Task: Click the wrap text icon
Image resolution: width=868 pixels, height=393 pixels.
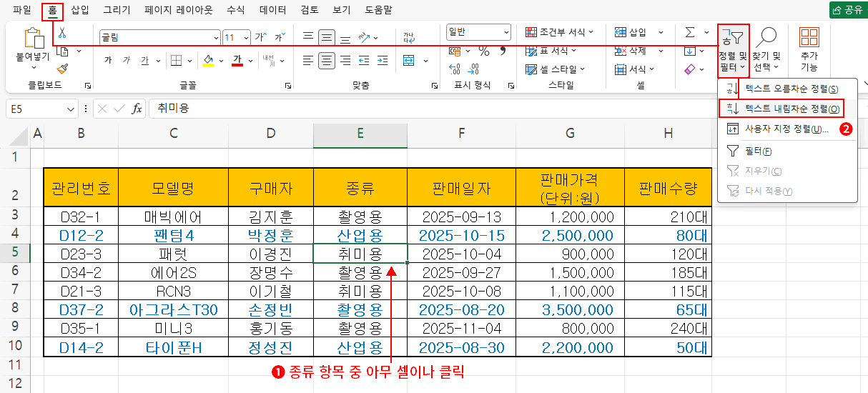Action: [x=408, y=37]
